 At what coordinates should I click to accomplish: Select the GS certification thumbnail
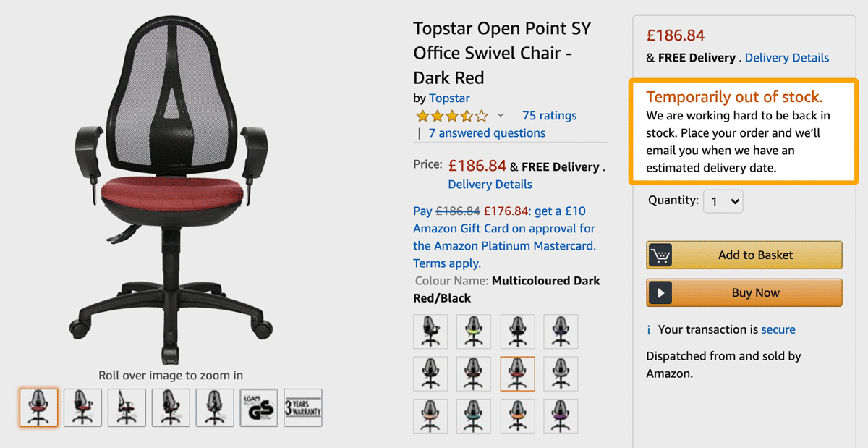pos(259,408)
